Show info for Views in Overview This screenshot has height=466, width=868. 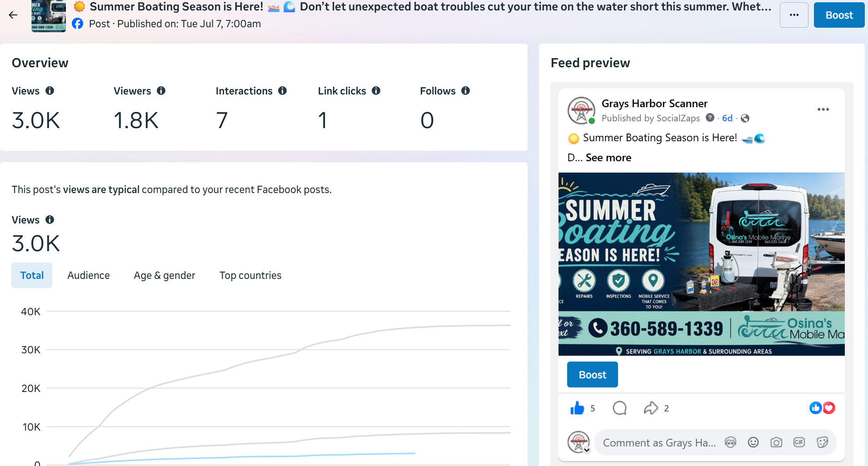click(x=50, y=91)
